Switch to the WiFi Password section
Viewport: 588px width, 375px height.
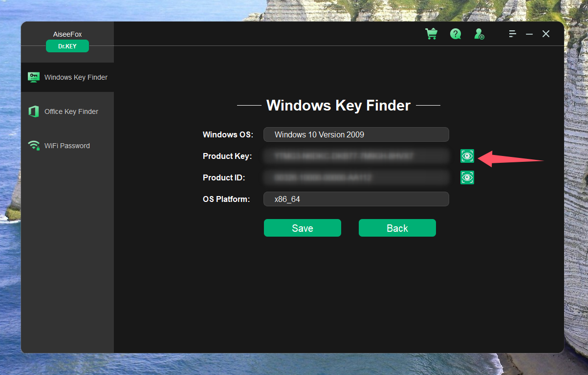pos(67,145)
